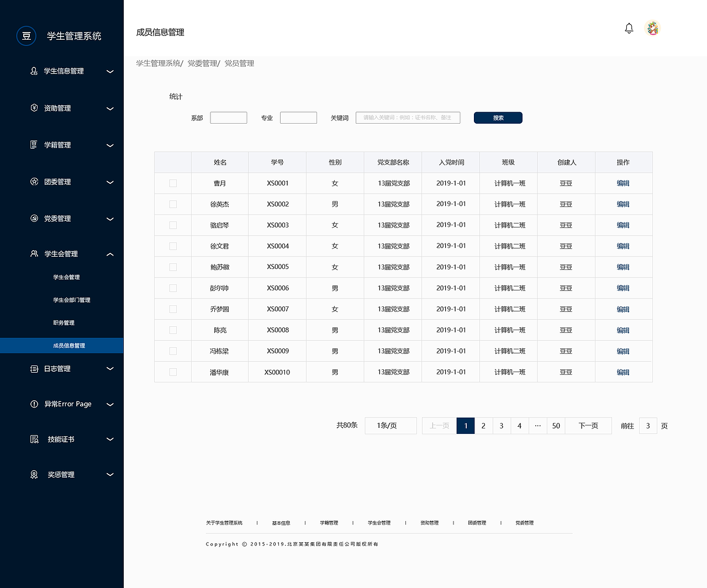This screenshot has width=707, height=588.
Task: Click the 奖惩管理 medal icon
Action: [34, 475]
